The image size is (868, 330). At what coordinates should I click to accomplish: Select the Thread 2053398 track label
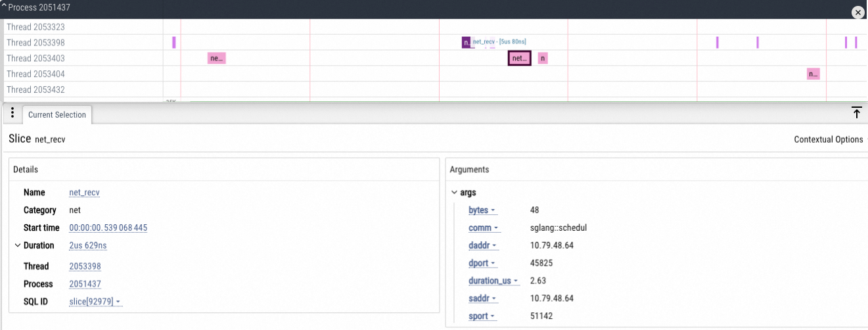(x=35, y=43)
